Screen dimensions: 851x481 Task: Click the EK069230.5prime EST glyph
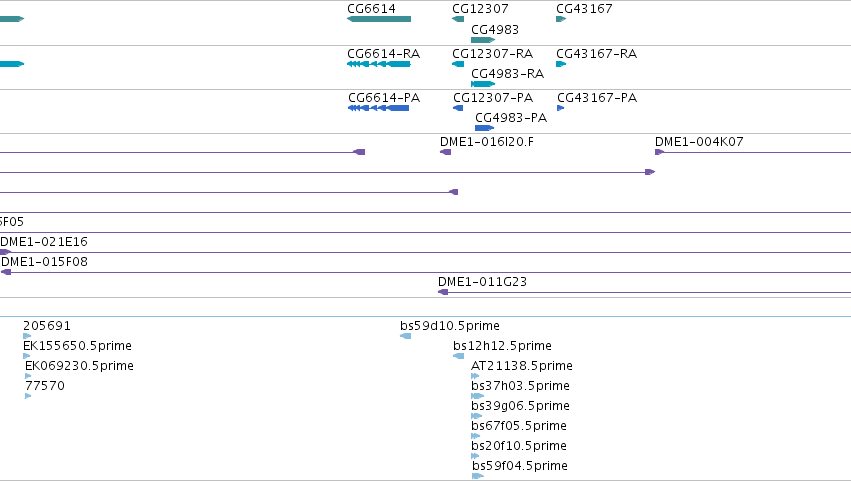pyautogui.click(x=28, y=376)
